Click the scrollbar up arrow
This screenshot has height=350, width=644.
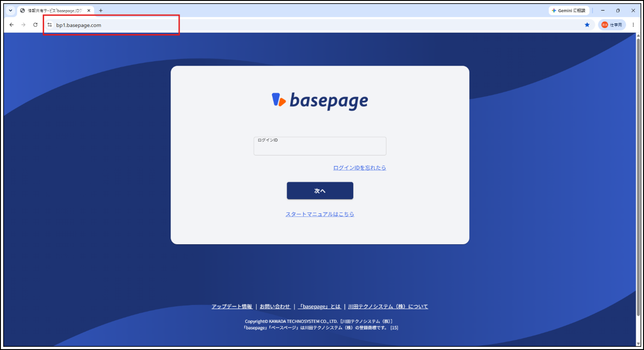(x=638, y=36)
